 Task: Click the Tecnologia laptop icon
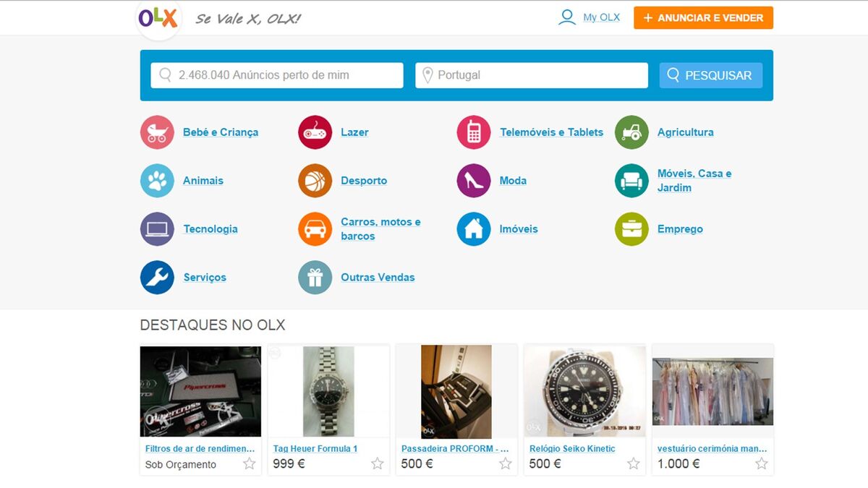pos(157,229)
